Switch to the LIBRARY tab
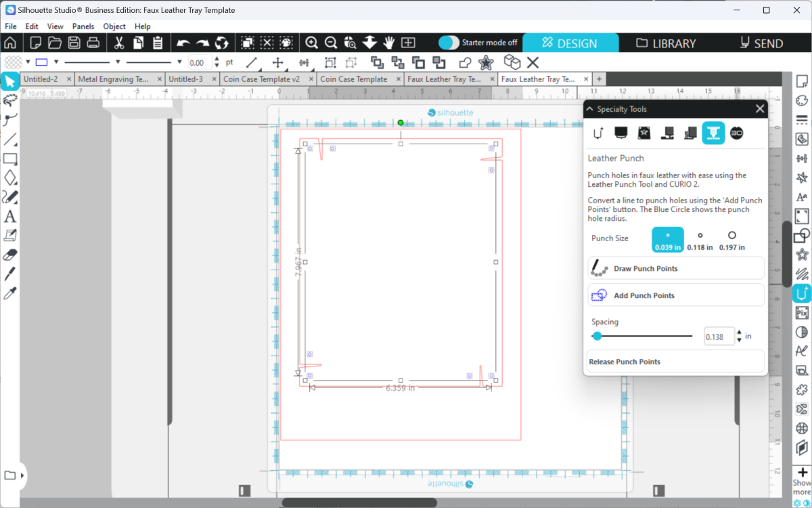Viewport: 812px width, 508px height. (x=666, y=43)
